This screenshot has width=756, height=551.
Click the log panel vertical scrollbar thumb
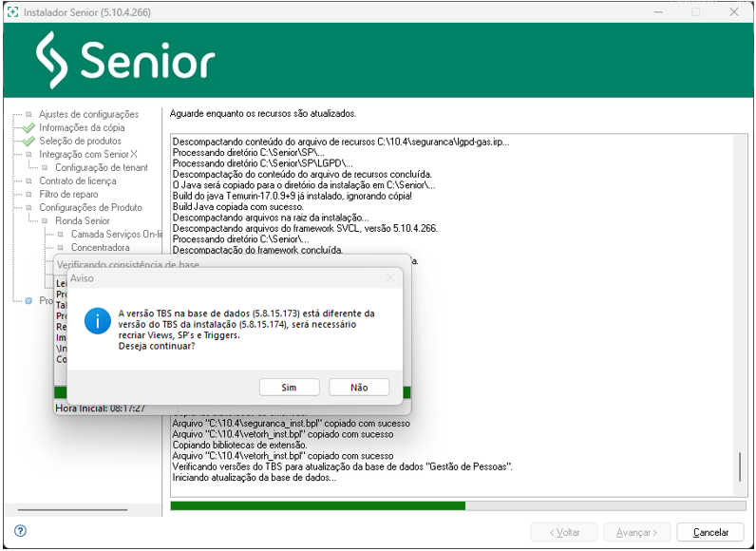(x=740, y=466)
